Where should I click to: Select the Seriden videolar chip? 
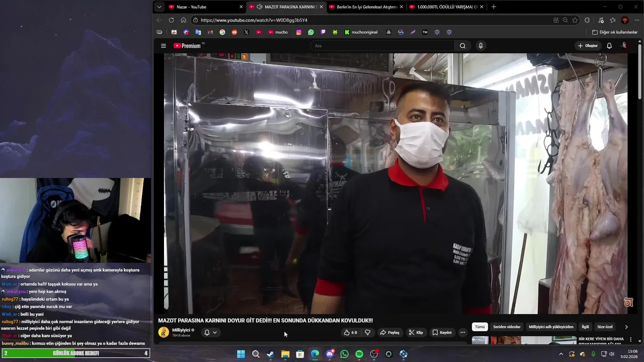coord(507,327)
